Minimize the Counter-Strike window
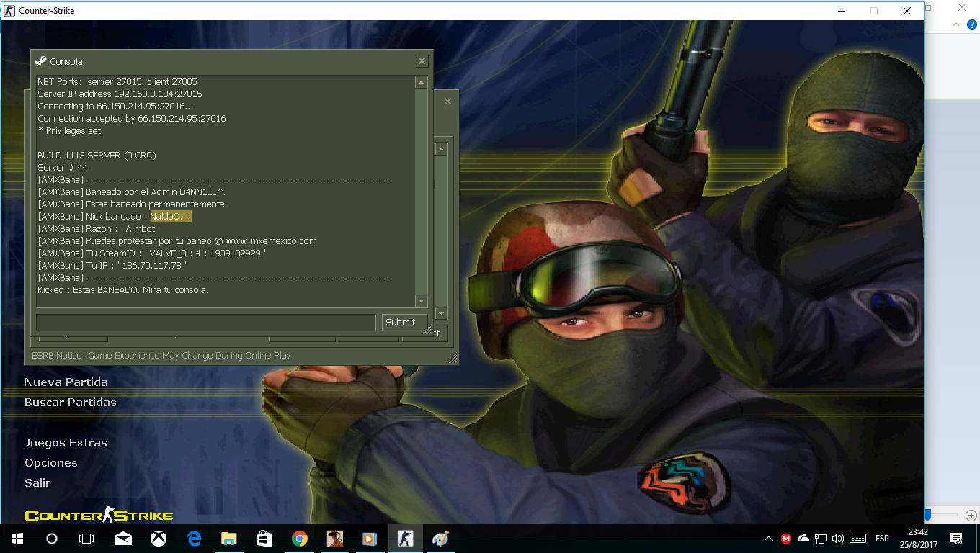The image size is (980, 553). tap(841, 10)
